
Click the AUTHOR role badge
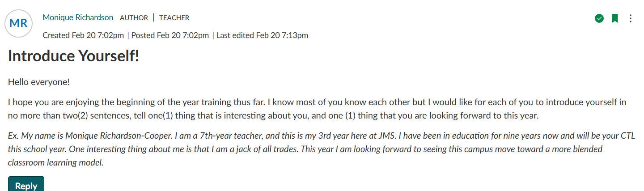click(x=134, y=18)
